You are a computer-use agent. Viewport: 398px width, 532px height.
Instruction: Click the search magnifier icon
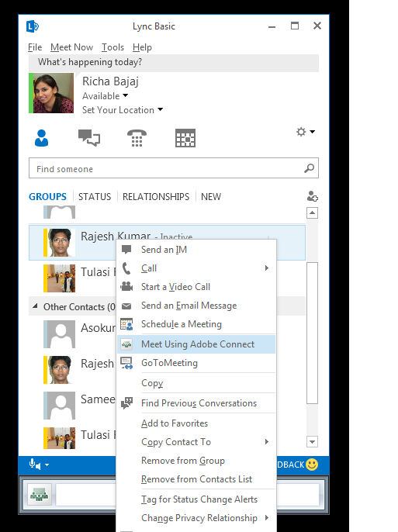(x=309, y=168)
